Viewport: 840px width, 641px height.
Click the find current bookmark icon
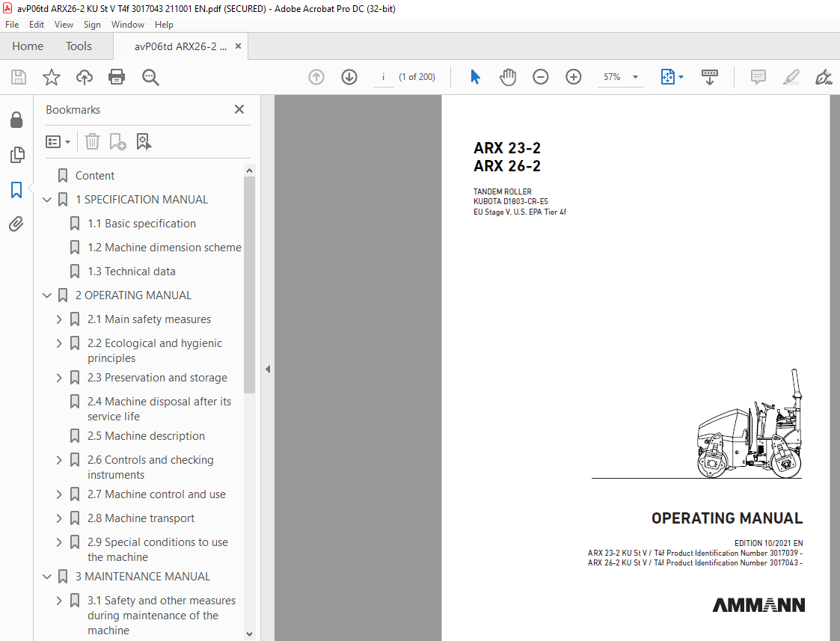click(144, 142)
